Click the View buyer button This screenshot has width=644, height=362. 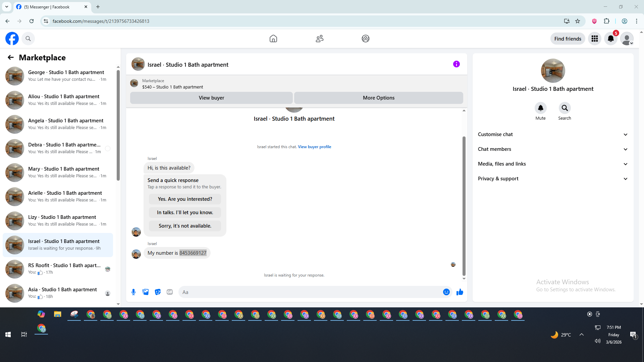(x=211, y=98)
